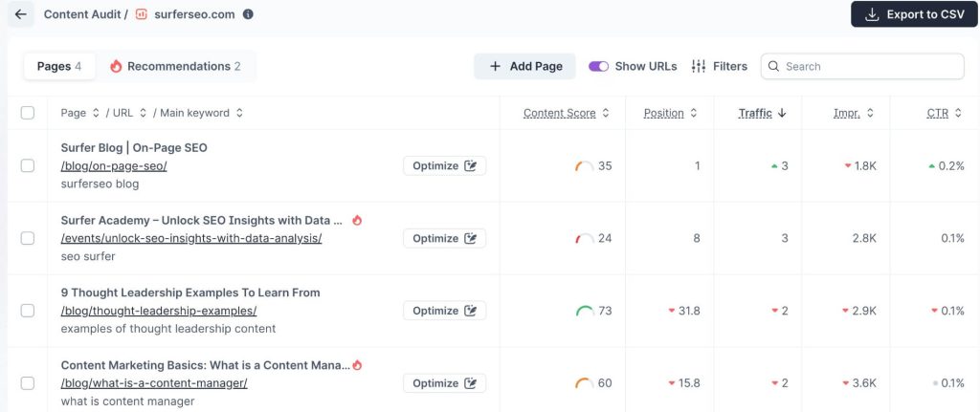Select the Surfer Blog On-Page SEO row checkbox
The image size is (980, 412).
point(28,165)
